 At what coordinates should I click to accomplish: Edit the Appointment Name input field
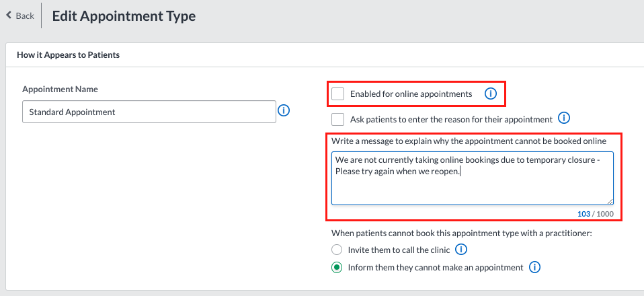(x=149, y=112)
